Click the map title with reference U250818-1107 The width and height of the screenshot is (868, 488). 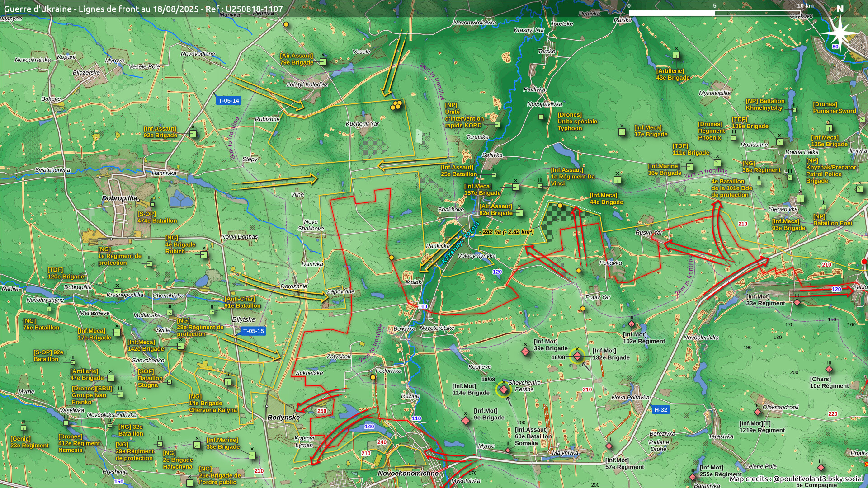143,9
